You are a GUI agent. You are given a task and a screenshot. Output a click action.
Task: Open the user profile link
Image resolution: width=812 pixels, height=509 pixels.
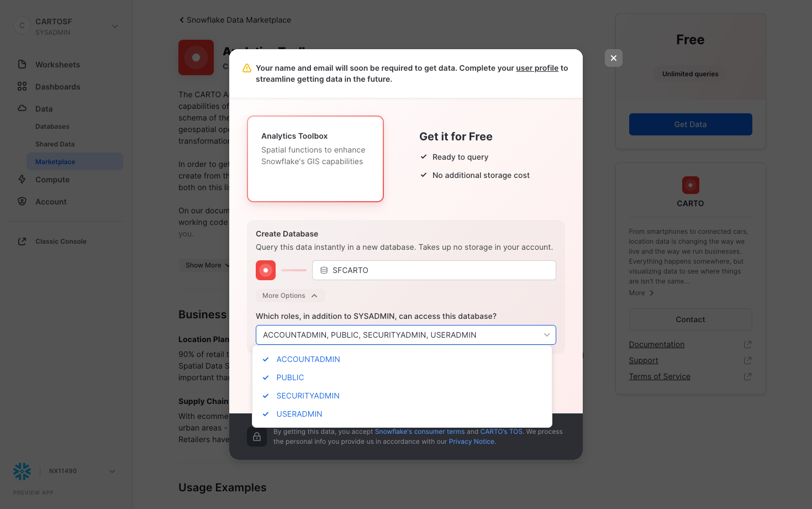537,68
